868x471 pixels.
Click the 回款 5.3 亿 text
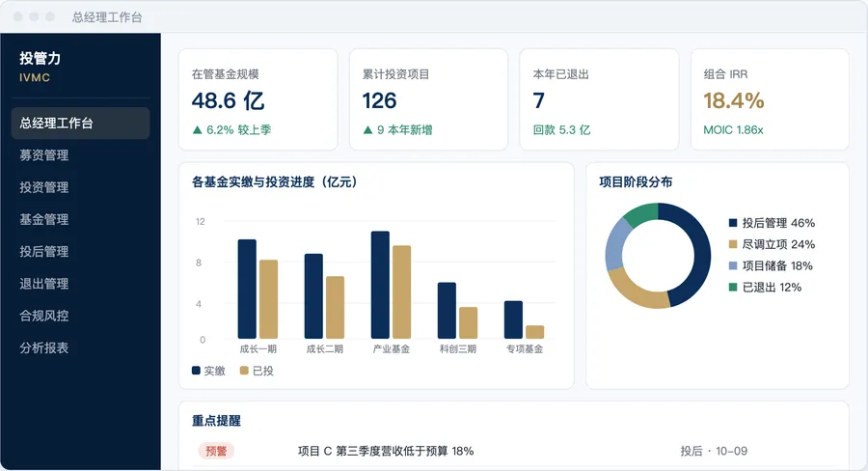click(x=561, y=130)
